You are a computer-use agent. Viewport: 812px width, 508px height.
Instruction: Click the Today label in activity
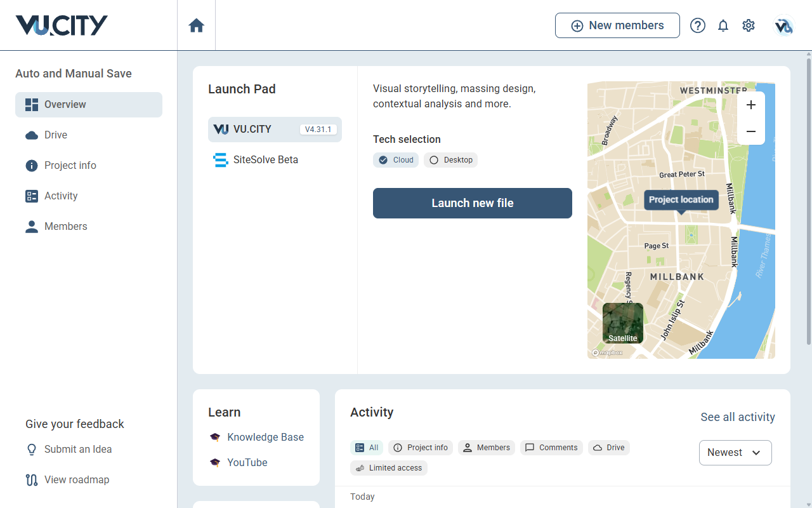[362, 497]
